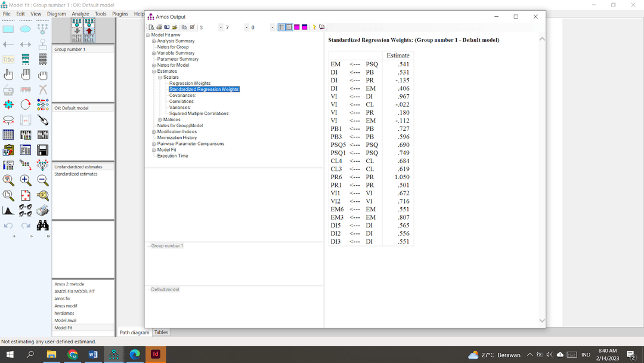Open the select data files grid icon
The height and width of the screenshot is (363, 644).
click(8, 135)
